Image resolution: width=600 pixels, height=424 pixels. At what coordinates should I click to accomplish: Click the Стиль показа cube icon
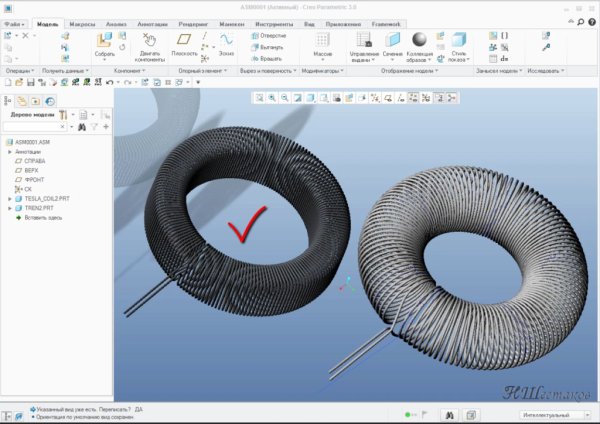pyautogui.click(x=458, y=40)
